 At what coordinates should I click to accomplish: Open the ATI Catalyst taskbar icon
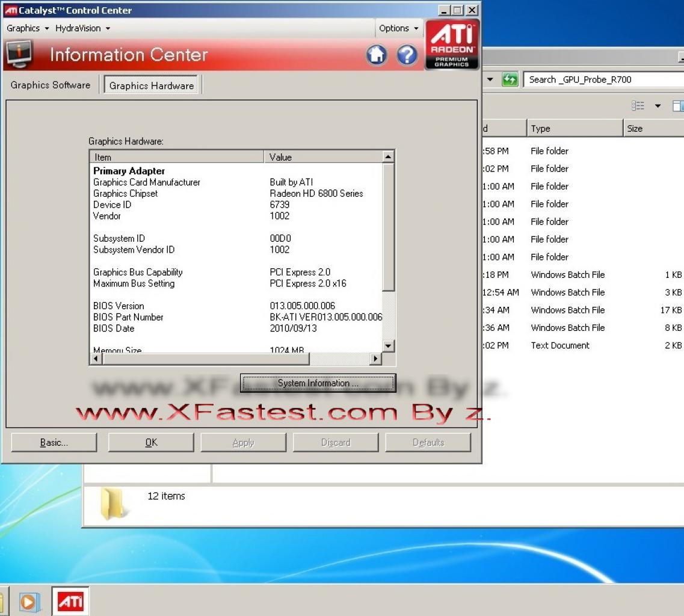pyautogui.click(x=70, y=602)
